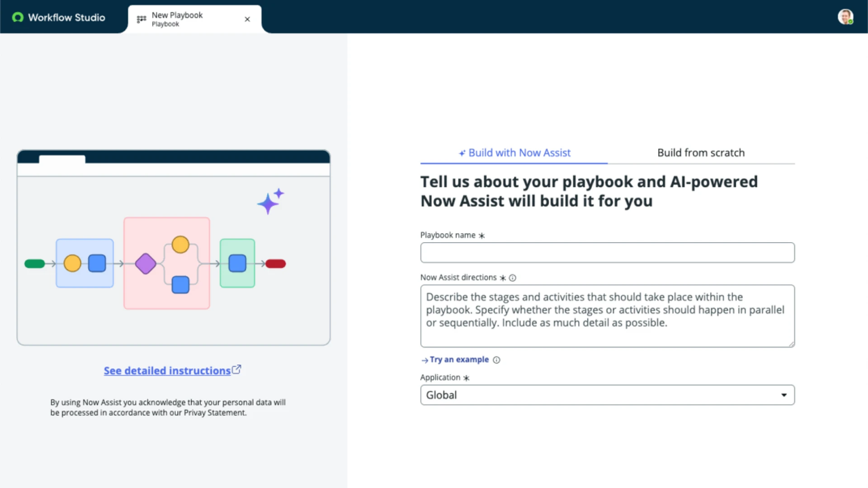Close the New Playbook tab
This screenshot has height=488, width=868.
tap(247, 19)
